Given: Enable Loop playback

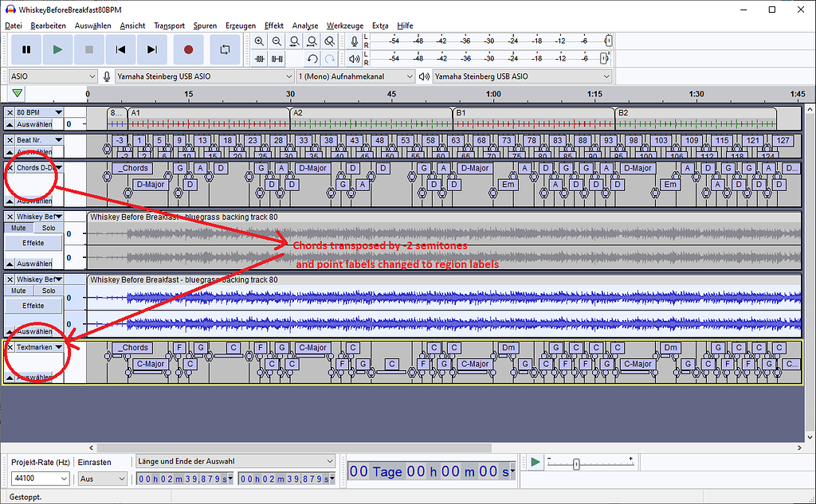Looking at the screenshot, I should (226, 49).
